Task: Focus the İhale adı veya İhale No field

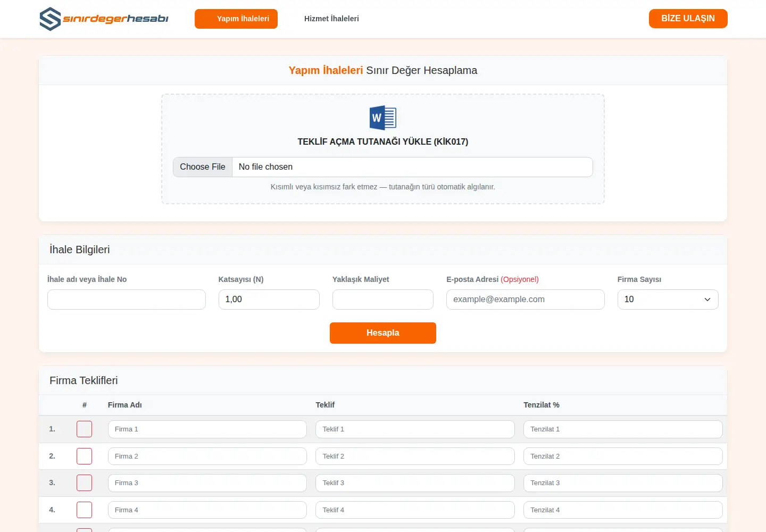Action: tap(127, 300)
